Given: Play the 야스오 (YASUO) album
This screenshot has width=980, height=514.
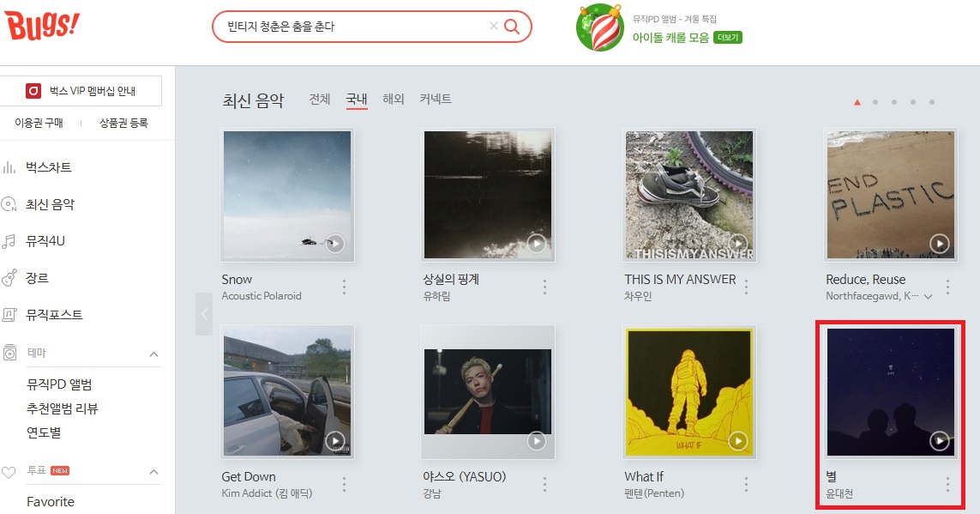Looking at the screenshot, I should coord(536,441).
